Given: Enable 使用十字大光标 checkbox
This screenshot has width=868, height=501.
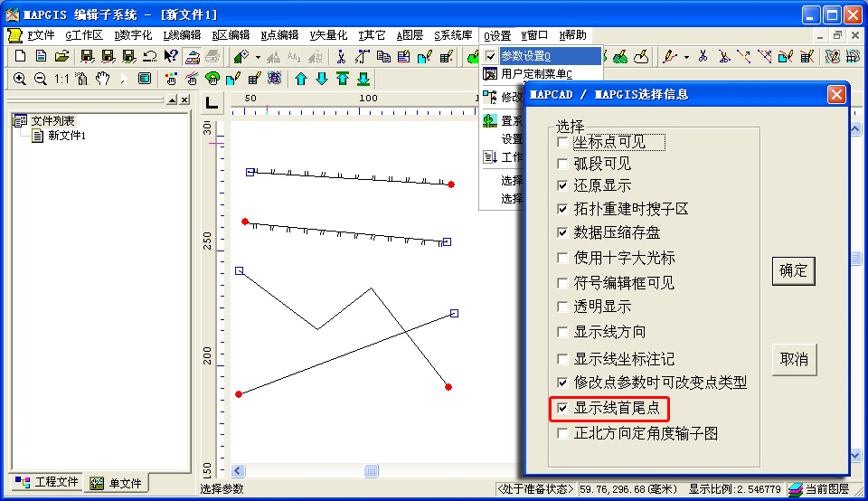Looking at the screenshot, I should click(562, 258).
